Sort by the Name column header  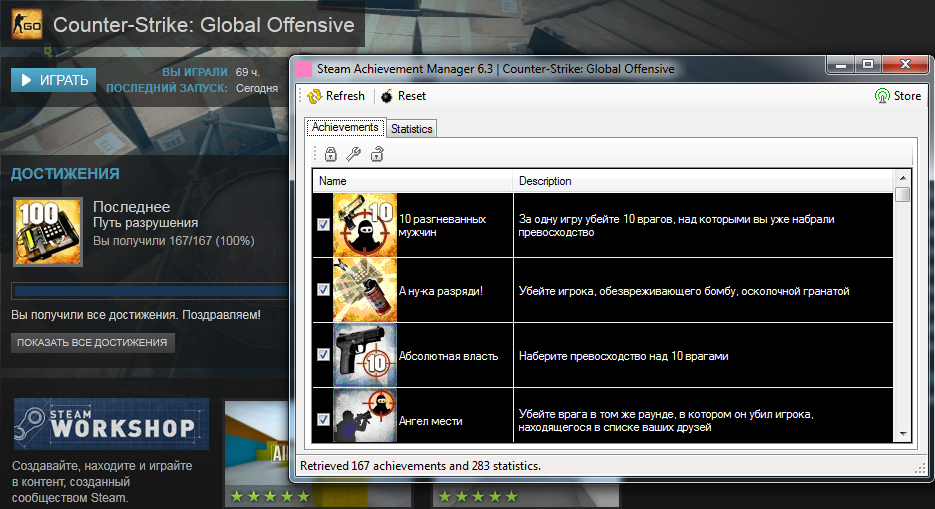(x=413, y=181)
